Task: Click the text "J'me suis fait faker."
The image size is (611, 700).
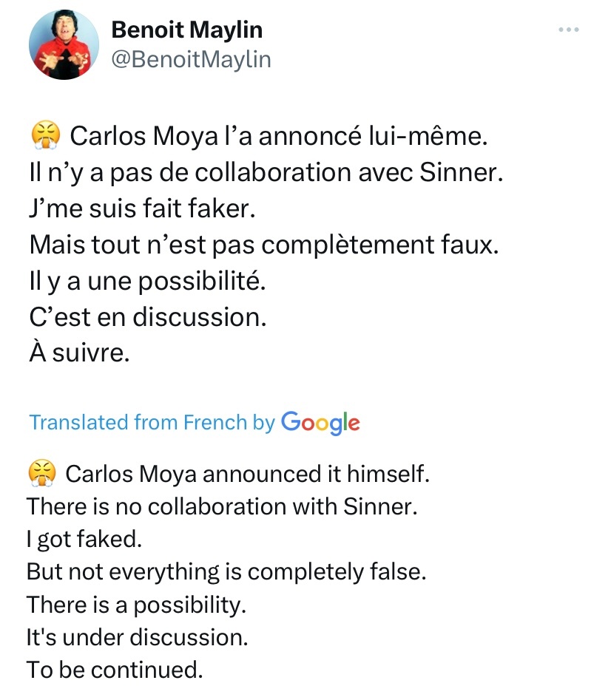Action: 143,208
